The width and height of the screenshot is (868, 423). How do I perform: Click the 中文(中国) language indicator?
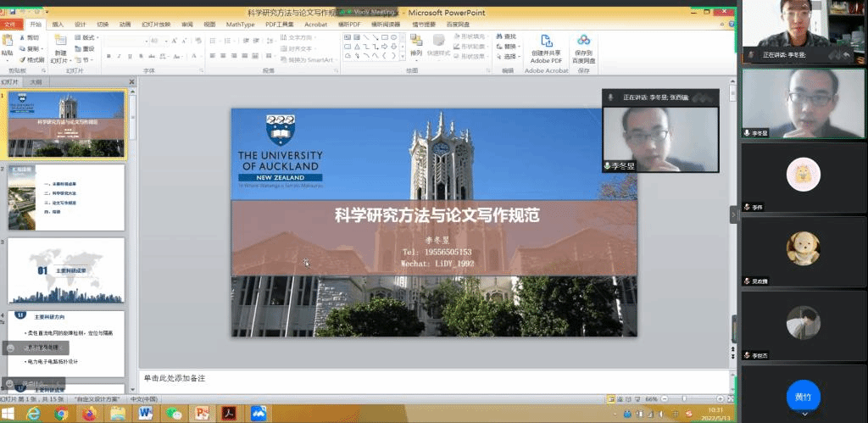coord(143,399)
